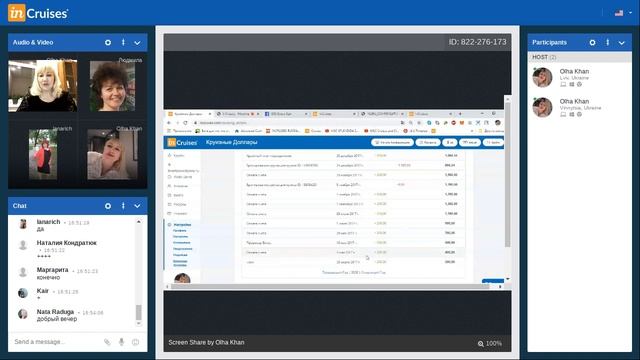Select Людмила's video thumbnail
The height and width of the screenshot is (360, 640).
pyautogui.click(x=112, y=86)
